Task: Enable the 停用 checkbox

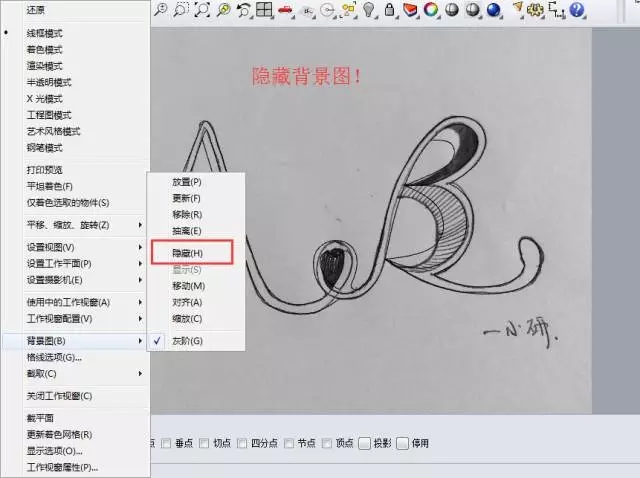Action: [403, 443]
